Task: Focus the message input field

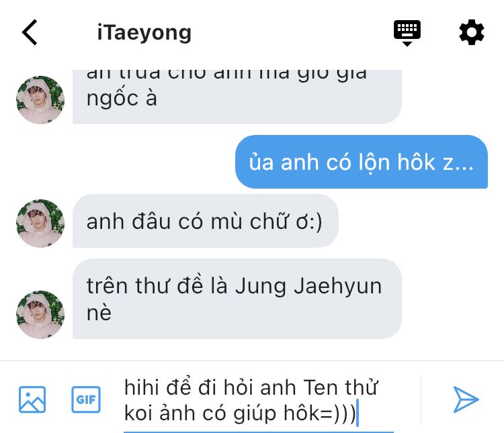Action: point(259,401)
